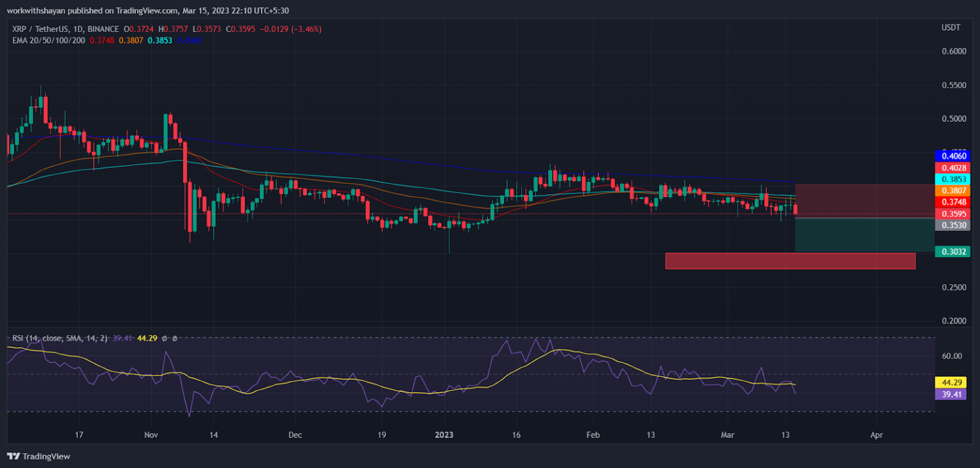Click the green 0.3032 support price tag
The height and width of the screenshot is (468, 980).
pyautogui.click(x=951, y=253)
